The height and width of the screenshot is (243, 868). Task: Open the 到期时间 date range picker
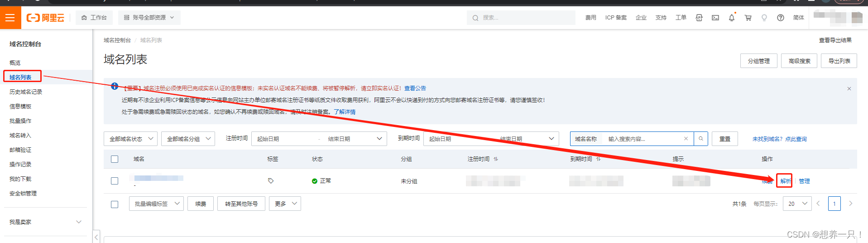491,139
